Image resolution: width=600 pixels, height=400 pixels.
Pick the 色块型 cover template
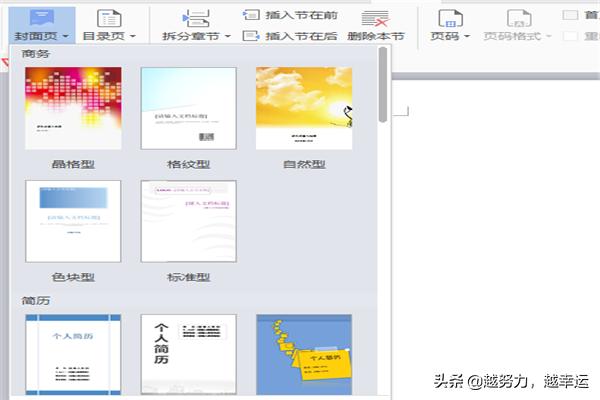(73, 221)
